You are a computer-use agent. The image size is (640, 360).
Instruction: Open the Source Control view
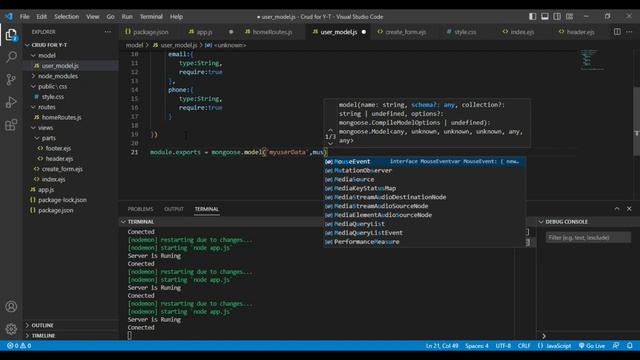(11, 79)
